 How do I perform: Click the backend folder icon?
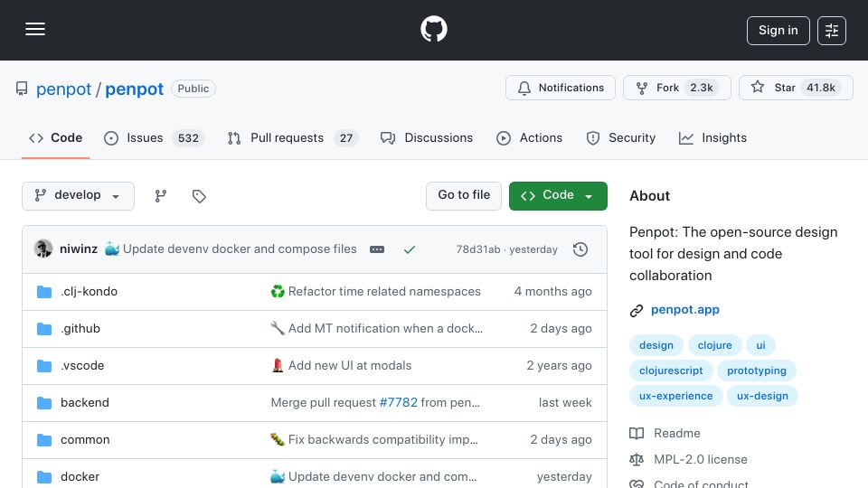pos(43,403)
